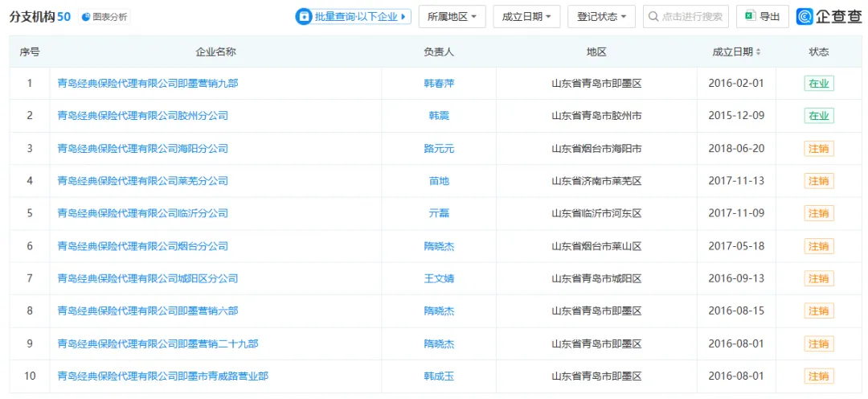Image resolution: width=868 pixels, height=399 pixels.
Task: Focus the 点击进行搜索 search field
Action: (x=686, y=17)
